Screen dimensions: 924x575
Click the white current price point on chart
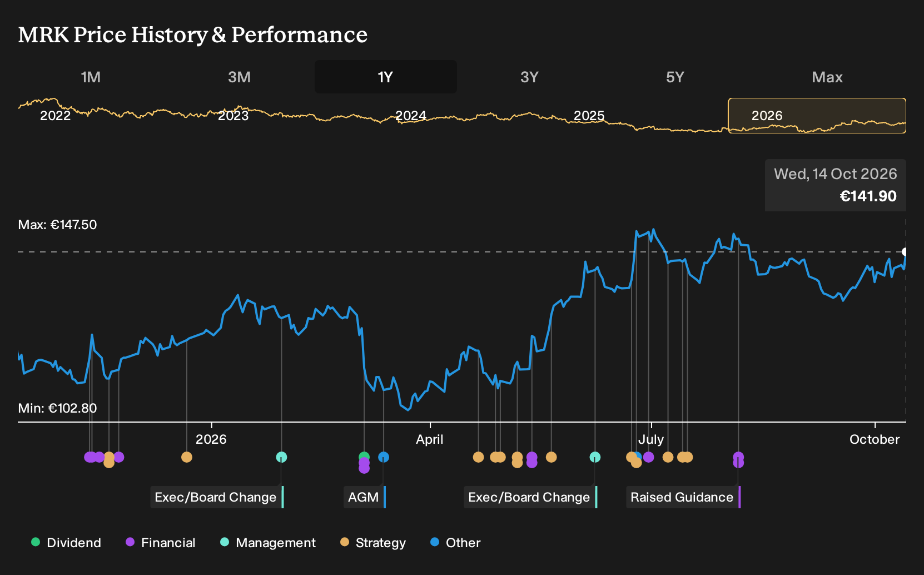point(905,252)
